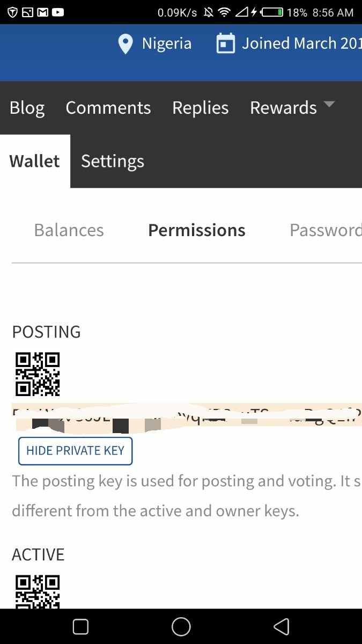This screenshot has height=644, width=362.
Task: Tap the Android back navigation triangle
Action: coord(281,626)
